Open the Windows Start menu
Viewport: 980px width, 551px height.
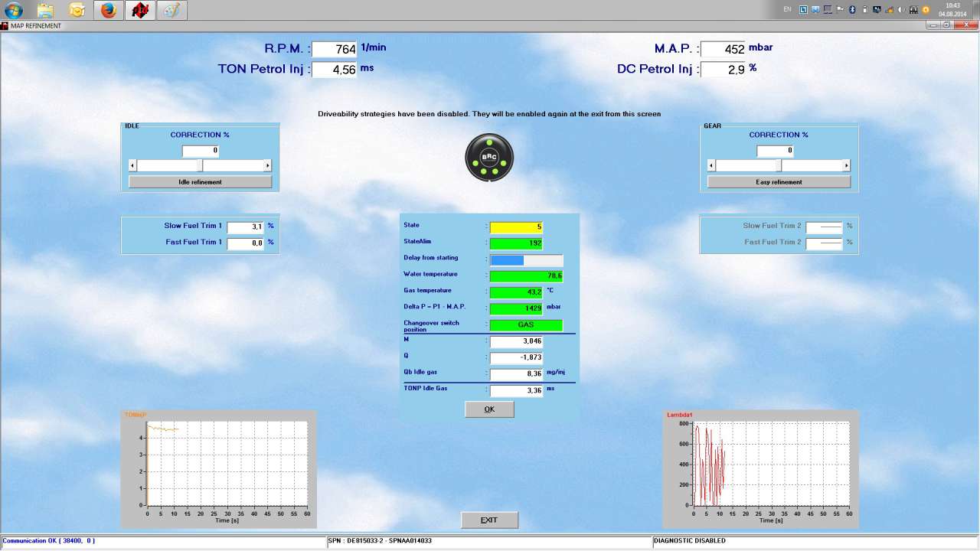pos(14,10)
